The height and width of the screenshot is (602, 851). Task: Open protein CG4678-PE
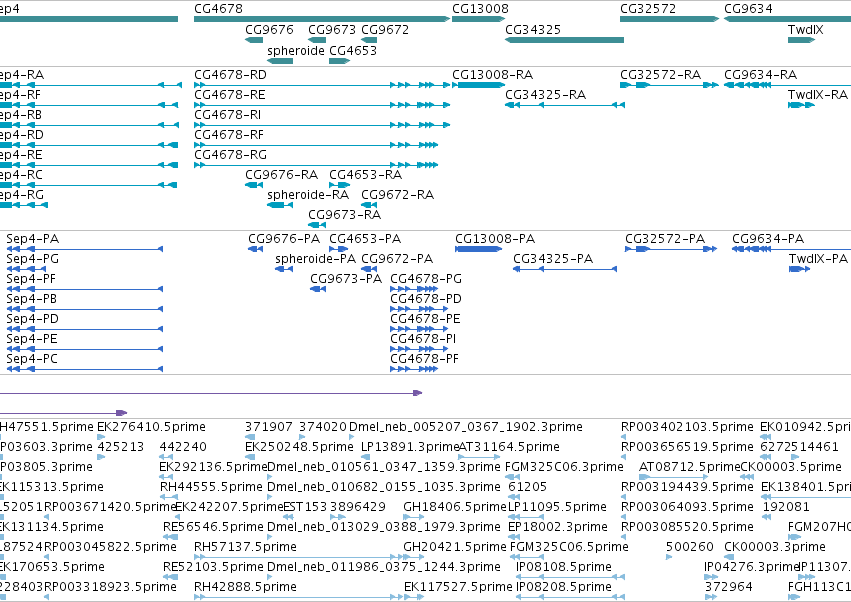(425, 319)
